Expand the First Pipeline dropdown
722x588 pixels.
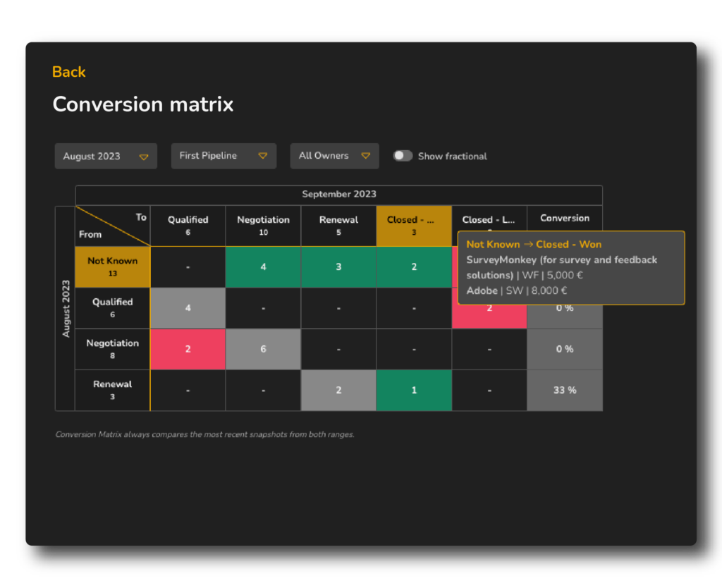pyautogui.click(x=223, y=156)
